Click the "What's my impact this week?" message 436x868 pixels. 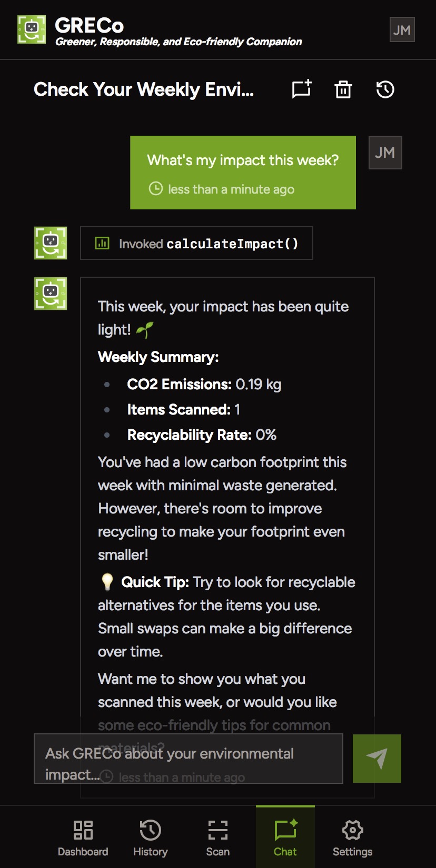coord(243,160)
